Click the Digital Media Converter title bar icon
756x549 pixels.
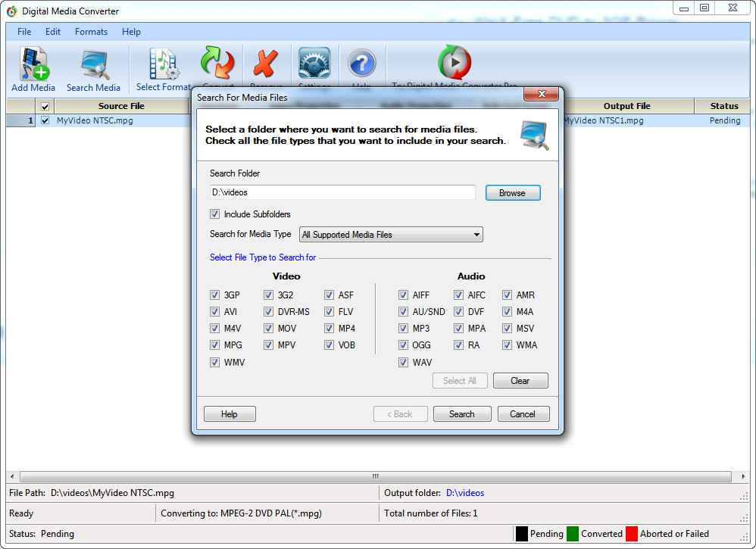11,11
